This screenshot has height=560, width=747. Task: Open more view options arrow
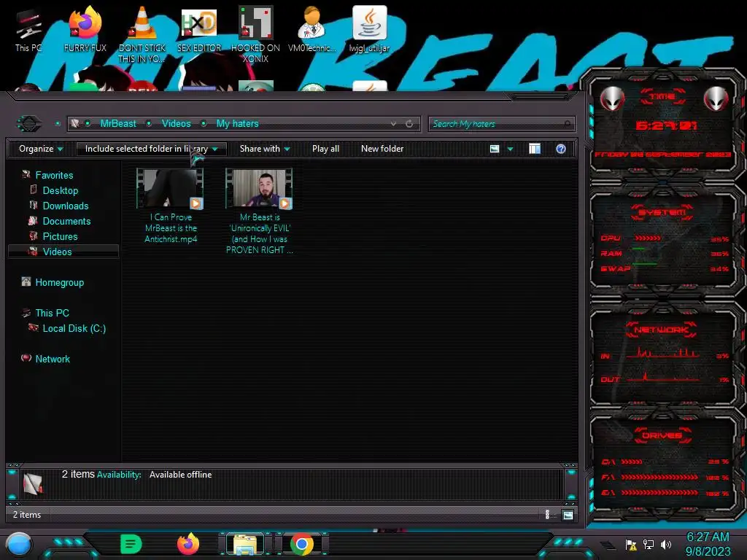(x=510, y=149)
